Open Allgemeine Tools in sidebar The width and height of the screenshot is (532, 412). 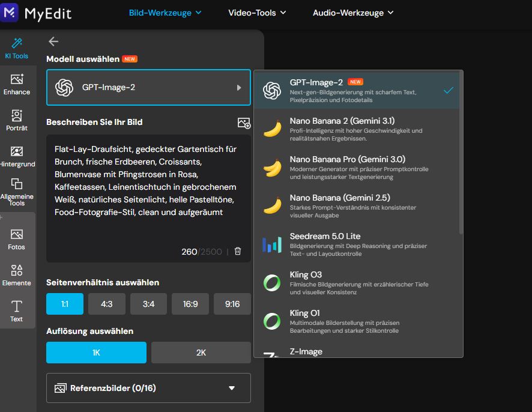coord(17,192)
